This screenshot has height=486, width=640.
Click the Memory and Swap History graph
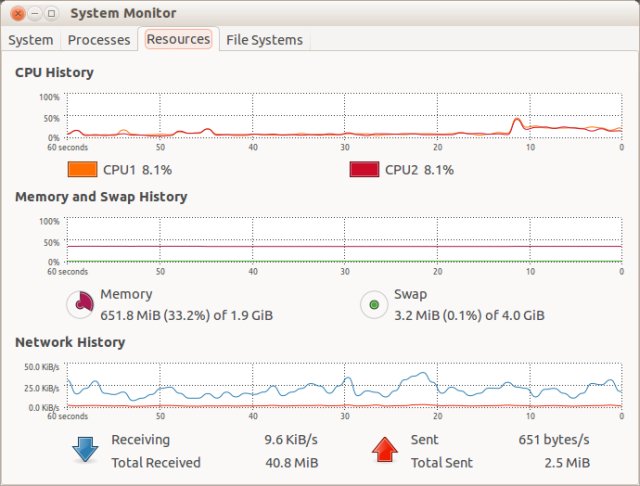point(344,241)
